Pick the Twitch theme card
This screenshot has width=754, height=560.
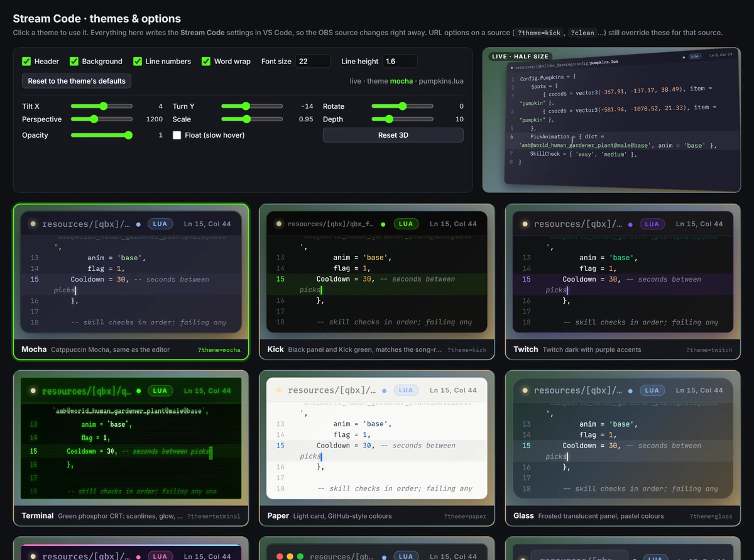[x=623, y=282]
